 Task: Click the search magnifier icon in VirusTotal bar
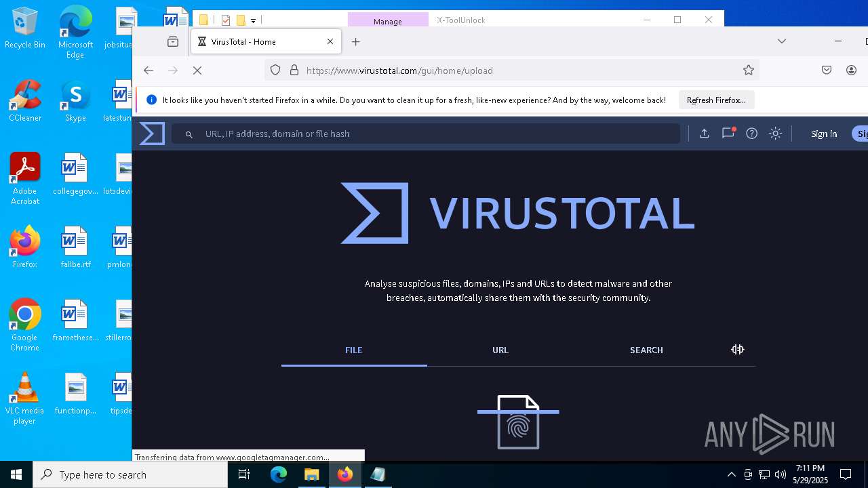tap(189, 134)
